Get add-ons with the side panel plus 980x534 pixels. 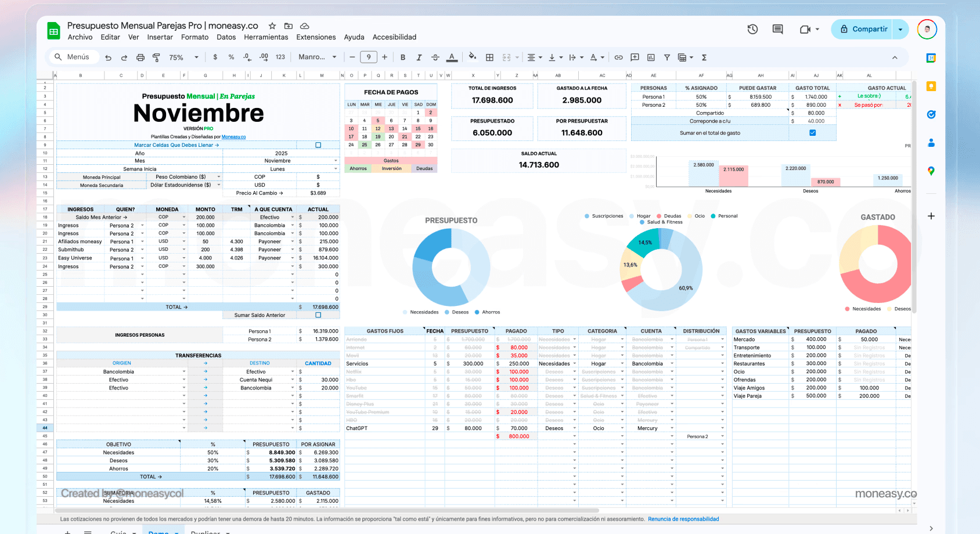pos(931,216)
